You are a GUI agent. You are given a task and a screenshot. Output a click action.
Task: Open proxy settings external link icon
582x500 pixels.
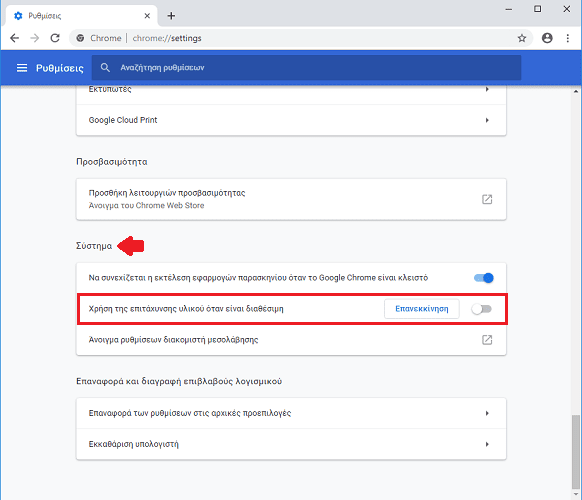click(487, 340)
